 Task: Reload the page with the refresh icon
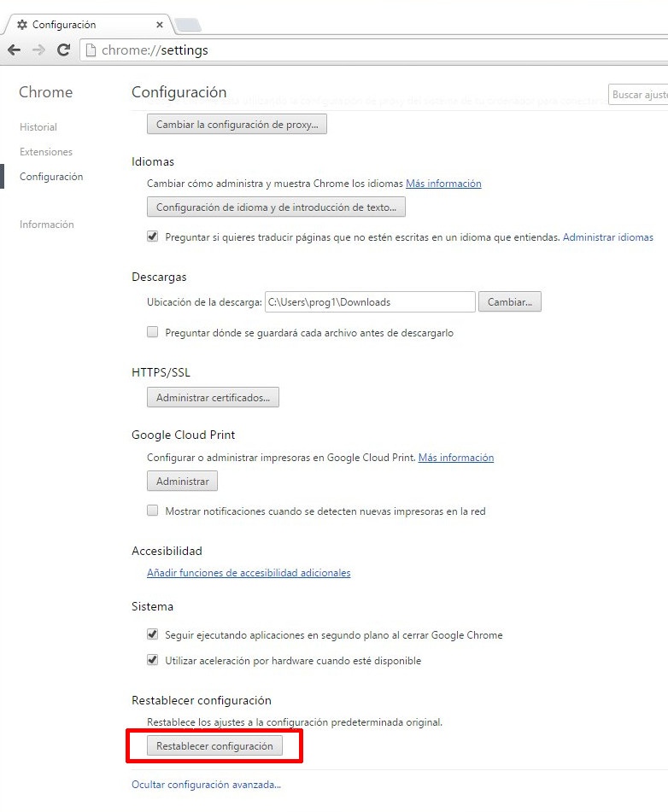[64, 50]
